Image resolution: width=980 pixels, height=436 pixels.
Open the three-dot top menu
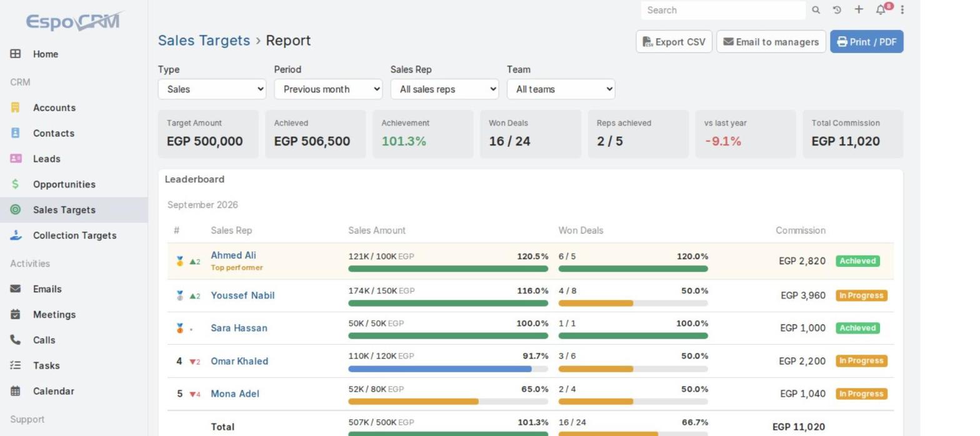point(902,10)
